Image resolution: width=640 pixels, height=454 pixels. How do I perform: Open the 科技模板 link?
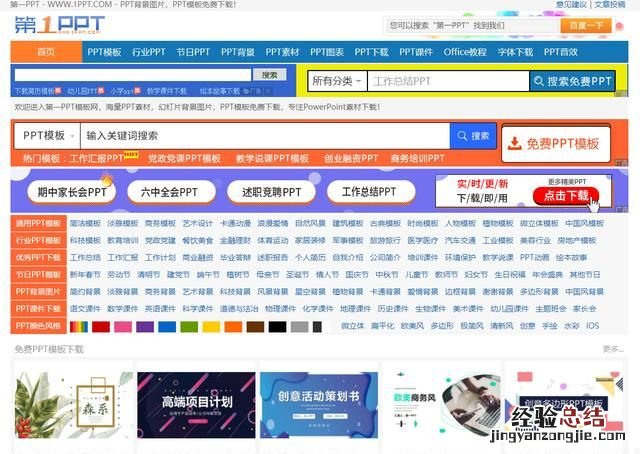click(85, 240)
